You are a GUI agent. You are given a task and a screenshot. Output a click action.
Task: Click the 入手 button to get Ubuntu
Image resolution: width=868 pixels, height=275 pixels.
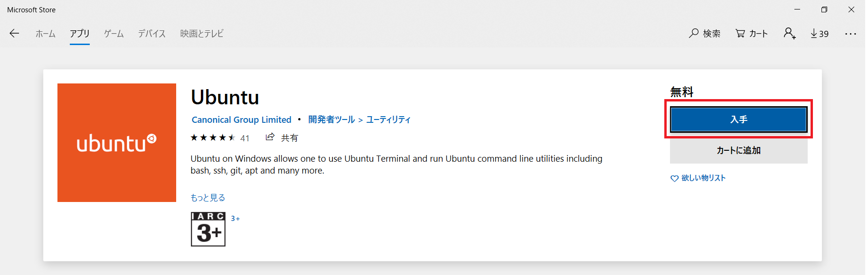pyautogui.click(x=738, y=119)
